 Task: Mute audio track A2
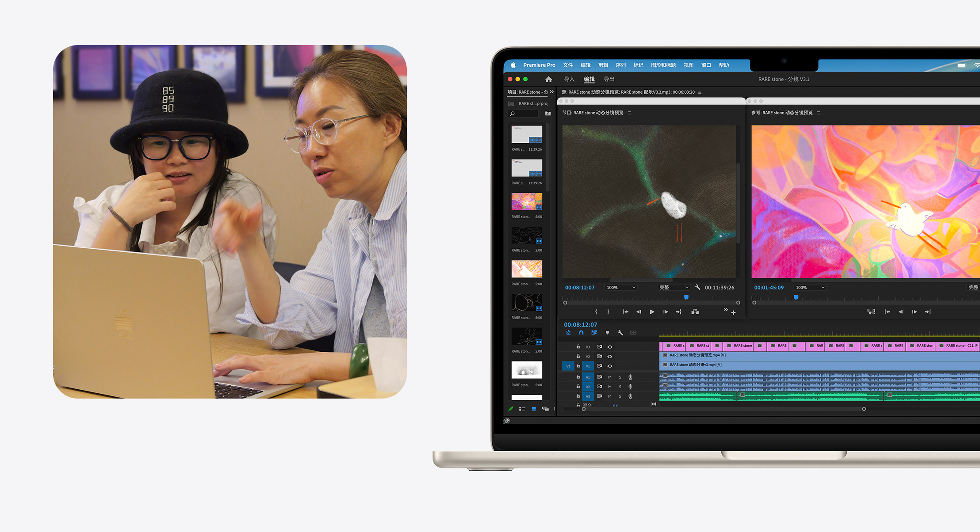tap(609, 387)
